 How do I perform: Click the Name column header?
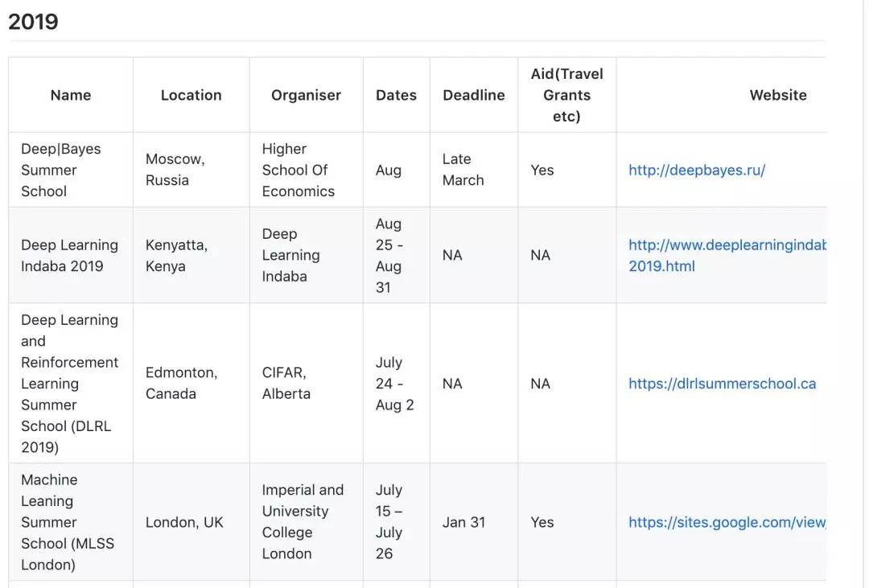pyautogui.click(x=71, y=95)
